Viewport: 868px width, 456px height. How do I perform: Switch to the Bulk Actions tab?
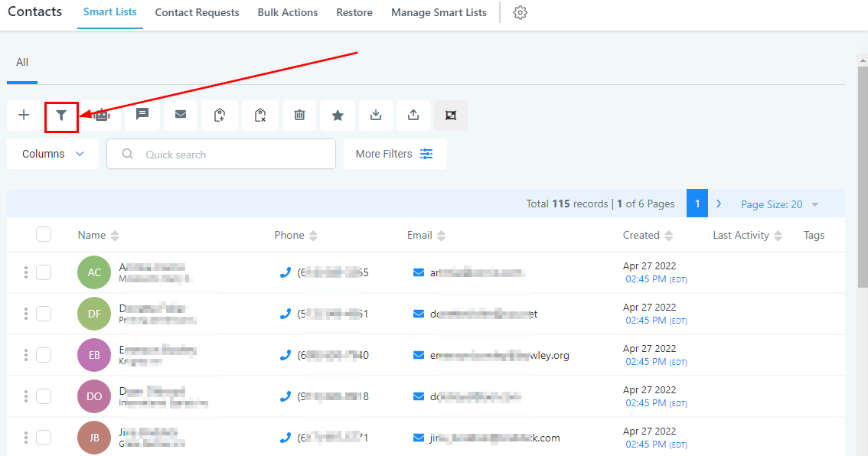tap(288, 13)
